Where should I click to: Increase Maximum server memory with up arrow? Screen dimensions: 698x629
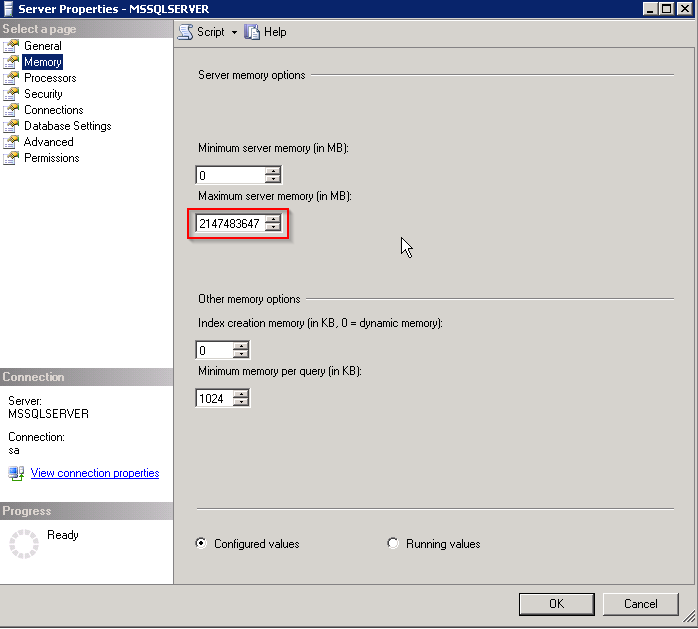point(273,219)
